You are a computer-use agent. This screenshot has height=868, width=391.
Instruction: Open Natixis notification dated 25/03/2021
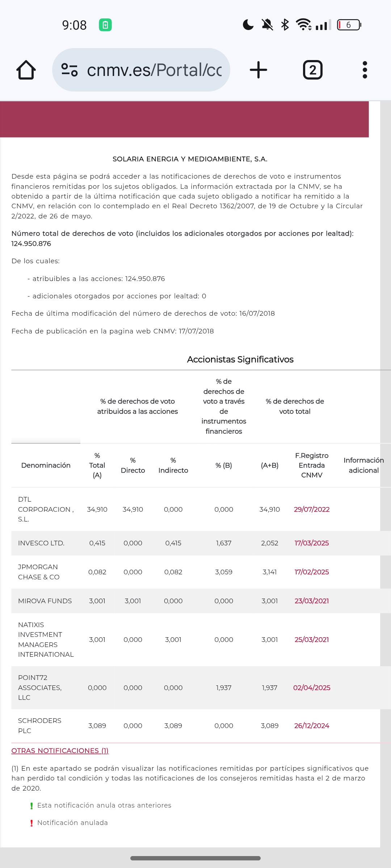(x=312, y=639)
